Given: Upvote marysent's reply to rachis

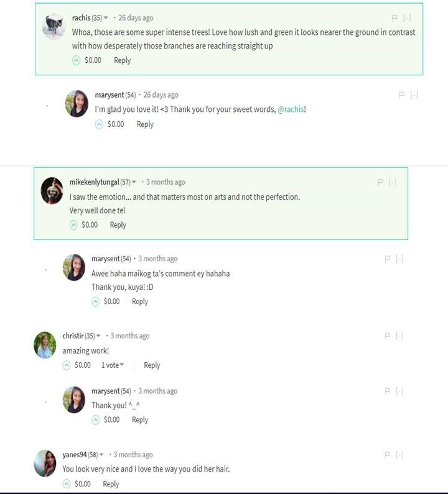Looking at the screenshot, I should pos(99,124).
